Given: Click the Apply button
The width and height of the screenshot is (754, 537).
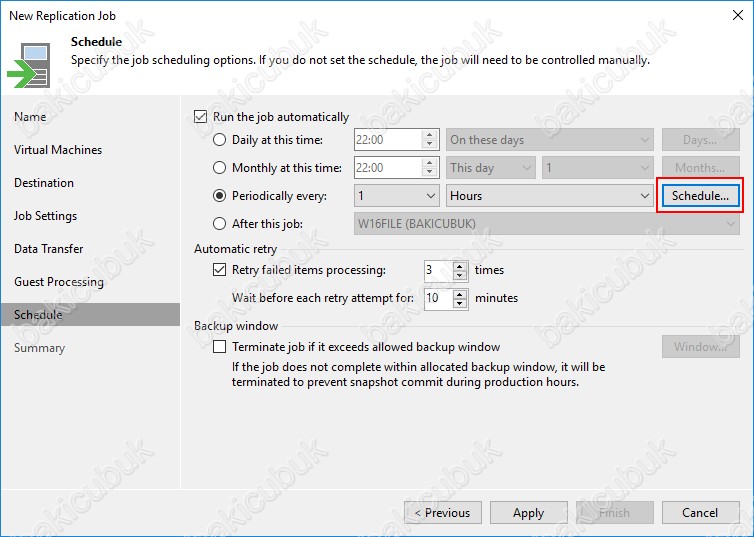Looking at the screenshot, I should pyautogui.click(x=528, y=512).
